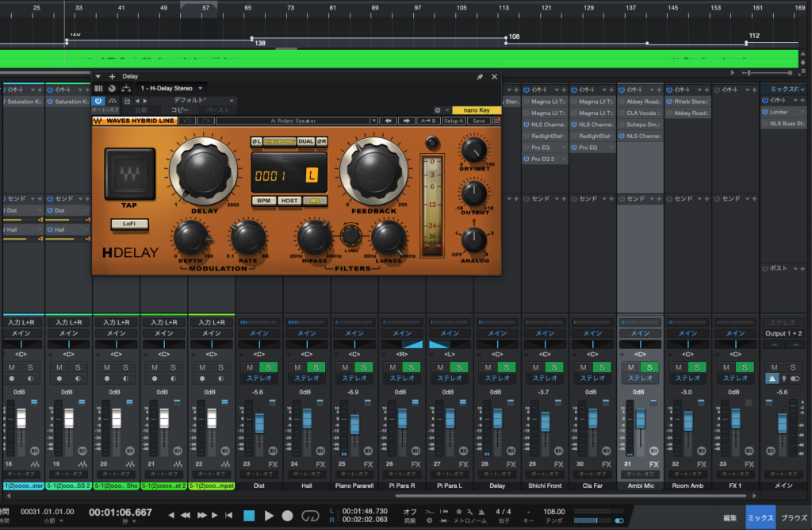Toggle the LoFi button in H-Delay
Screen dimensions: 812x530
[129, 224]
